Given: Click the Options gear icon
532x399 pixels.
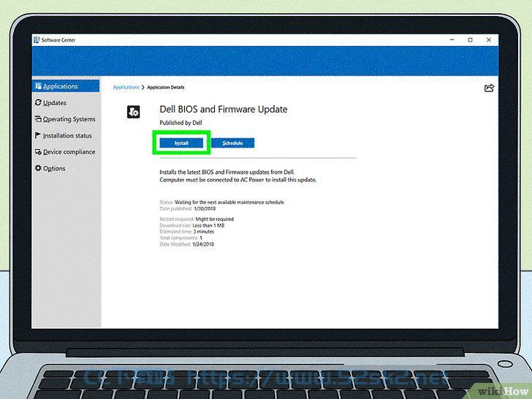Looking at the screenshot, I should pyautogui.click(x=38, y=168).
